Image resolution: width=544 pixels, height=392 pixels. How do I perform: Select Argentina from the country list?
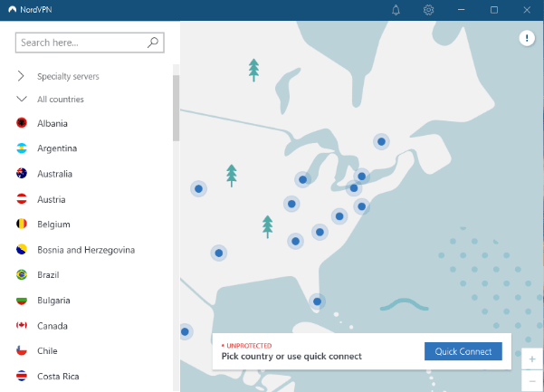(57, 148)
